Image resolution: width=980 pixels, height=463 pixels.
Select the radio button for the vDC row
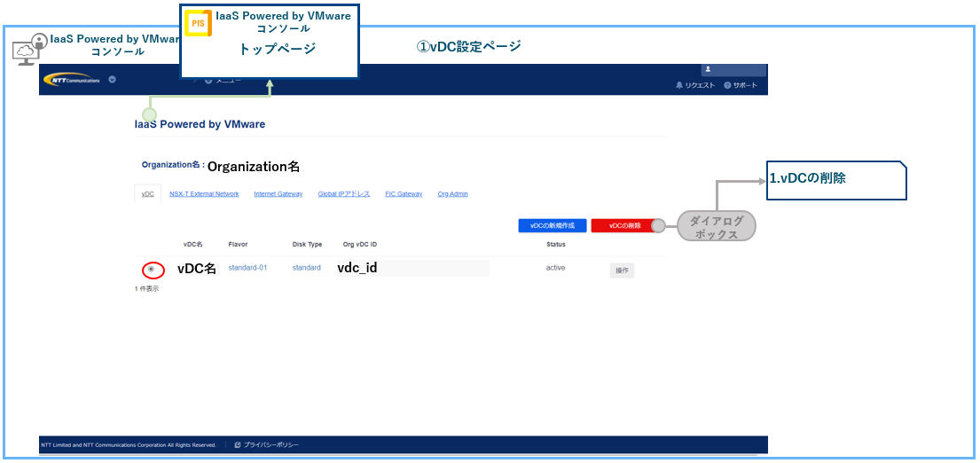152,269
